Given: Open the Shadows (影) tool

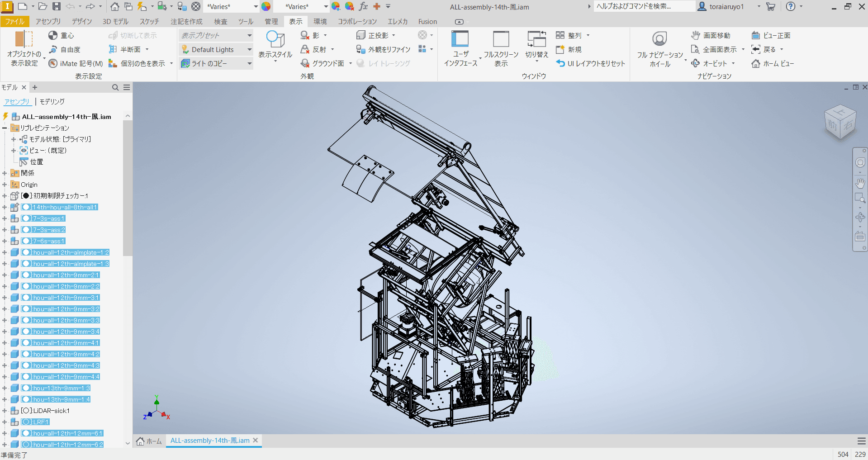Looking at the screenshot, I should (x=305, y=35).
